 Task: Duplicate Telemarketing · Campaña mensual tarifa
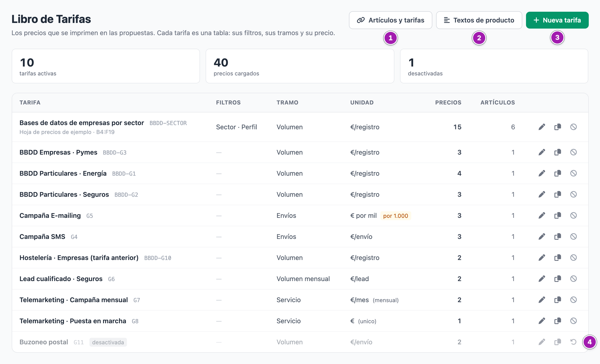[x=558, y=300]
